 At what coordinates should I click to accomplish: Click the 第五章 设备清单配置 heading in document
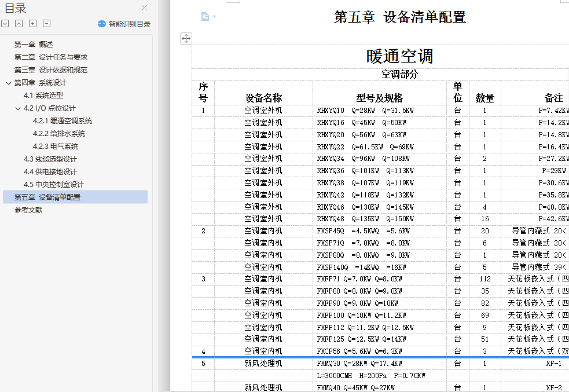coord(400,17)
